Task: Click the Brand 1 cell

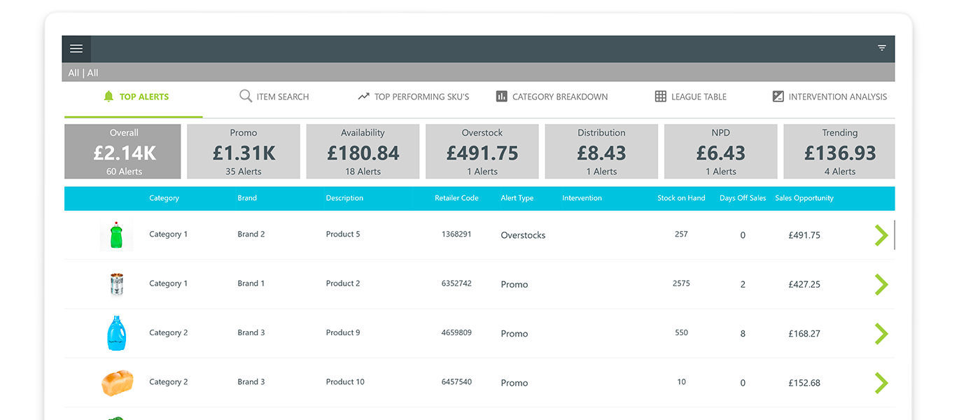Action: [x=251, y=283]
